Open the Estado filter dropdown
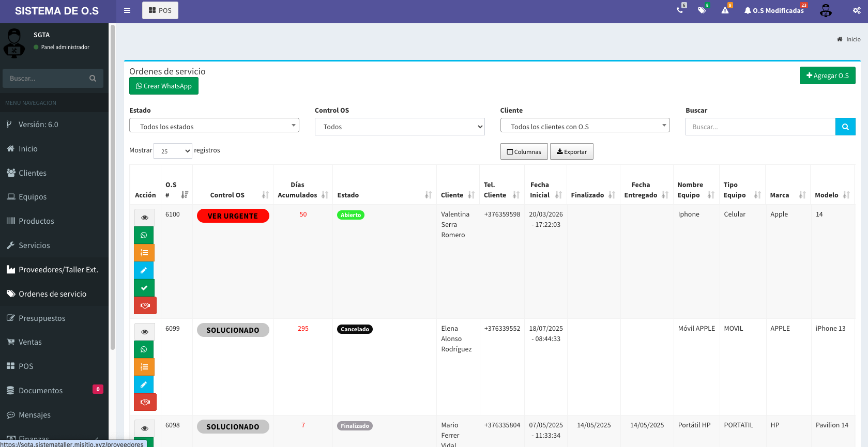 pyautogui.click(x=214, y=126)
